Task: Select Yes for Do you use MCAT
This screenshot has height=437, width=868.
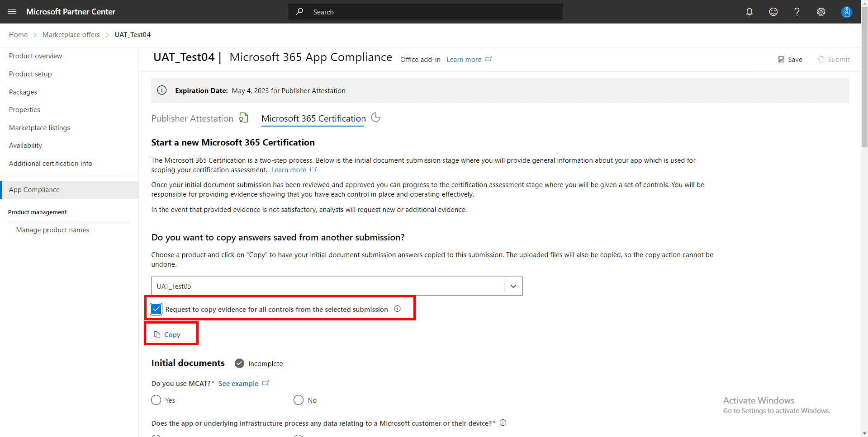Action: pyautogui.click(x=156, y=400)
